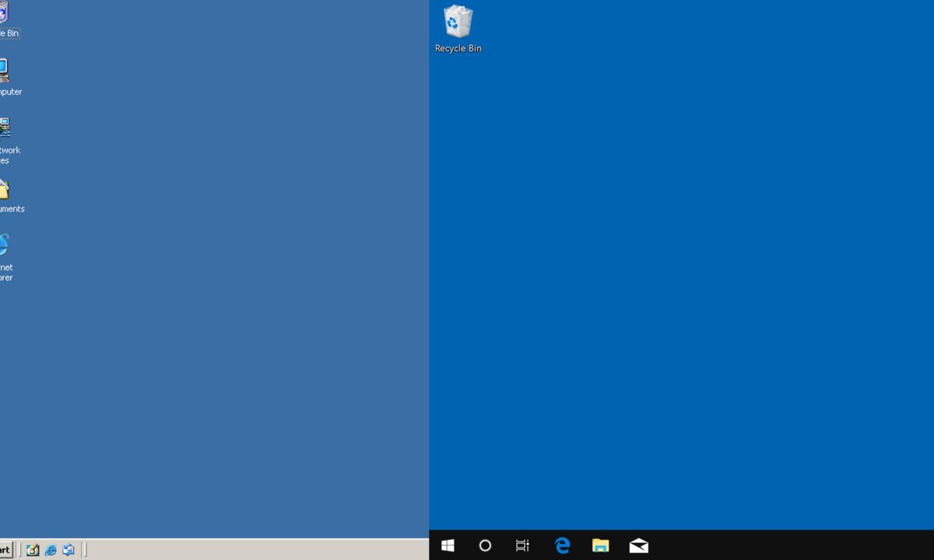Screen dimensions: 934x560
Task: Open the Mail app on the taskbar
Action: point(638,545)
